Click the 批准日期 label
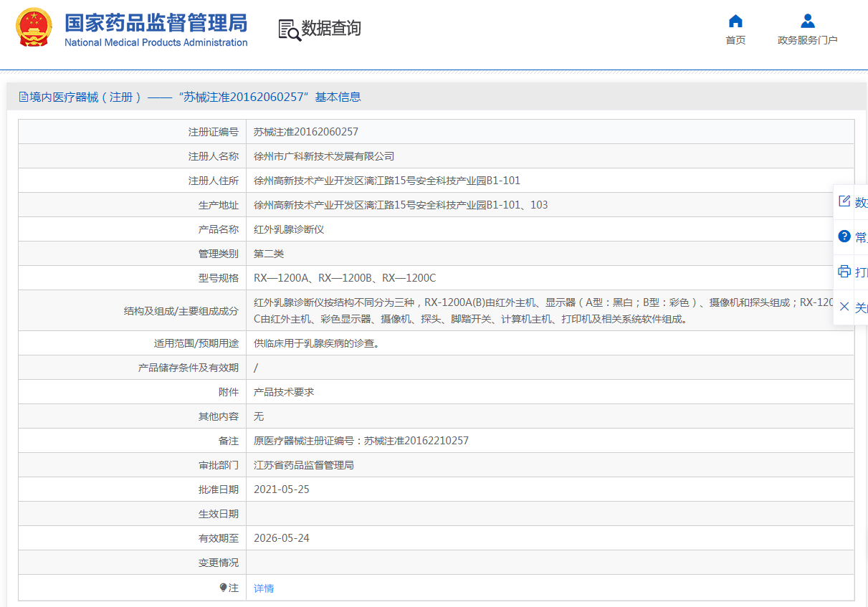This screenshot has width=868, height=607. 219,489
